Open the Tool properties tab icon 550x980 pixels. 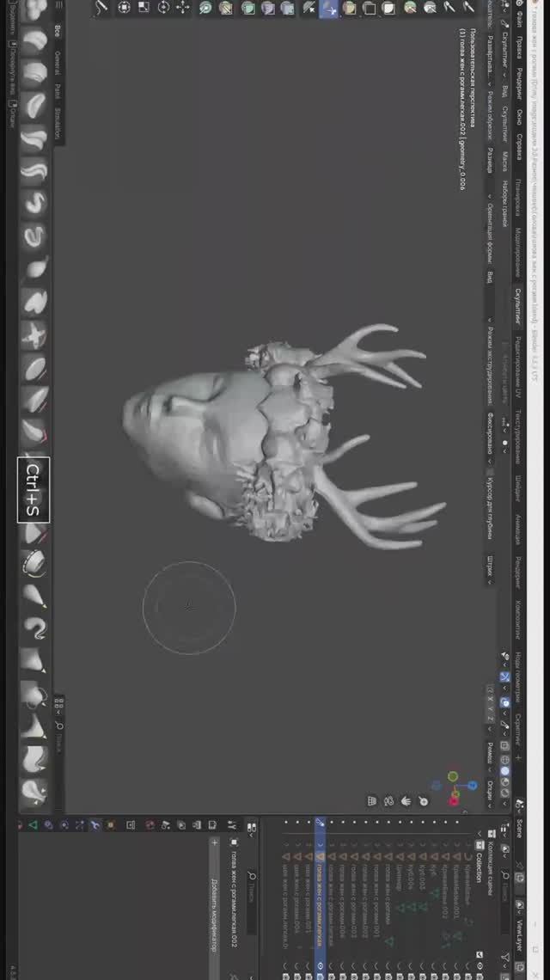point(233,824)
